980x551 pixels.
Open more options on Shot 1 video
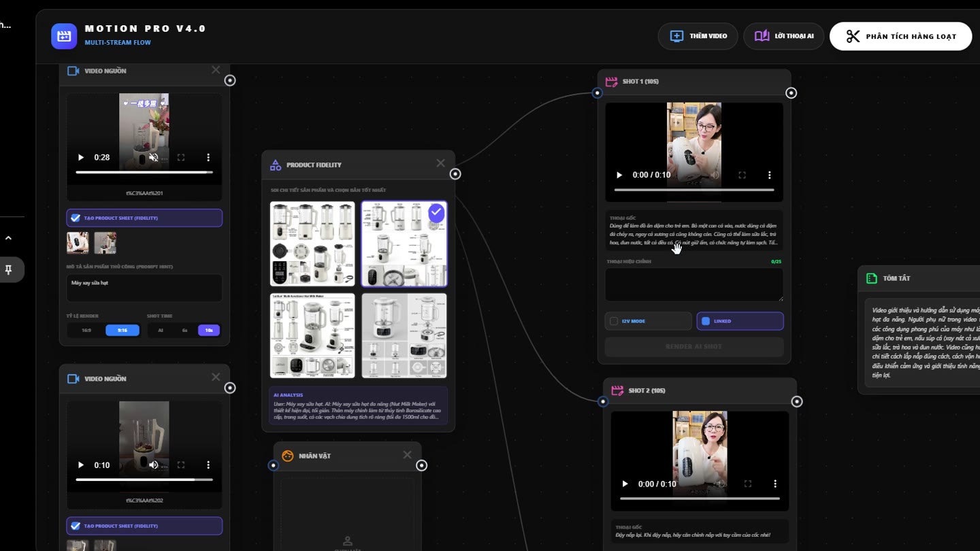click(770, 175)
